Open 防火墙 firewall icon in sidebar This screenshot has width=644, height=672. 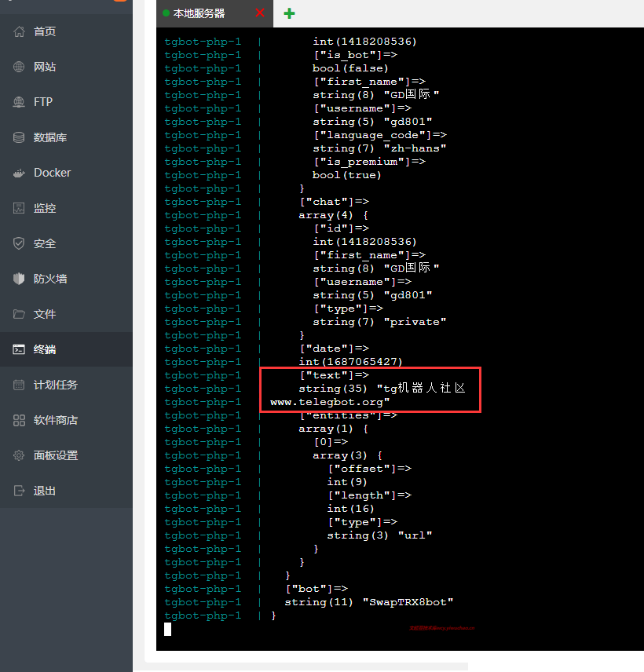click(19, 279)
